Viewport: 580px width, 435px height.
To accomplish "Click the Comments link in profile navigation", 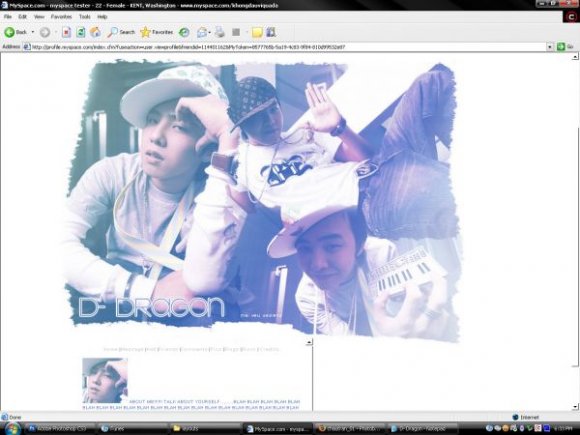I will click(194, 349).
